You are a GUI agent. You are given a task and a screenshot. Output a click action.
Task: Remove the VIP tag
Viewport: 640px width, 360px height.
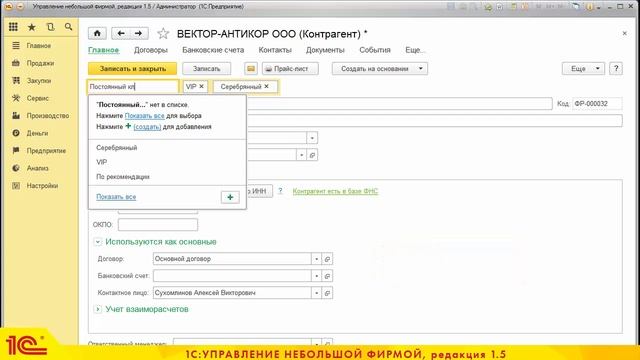click(201, 87)
